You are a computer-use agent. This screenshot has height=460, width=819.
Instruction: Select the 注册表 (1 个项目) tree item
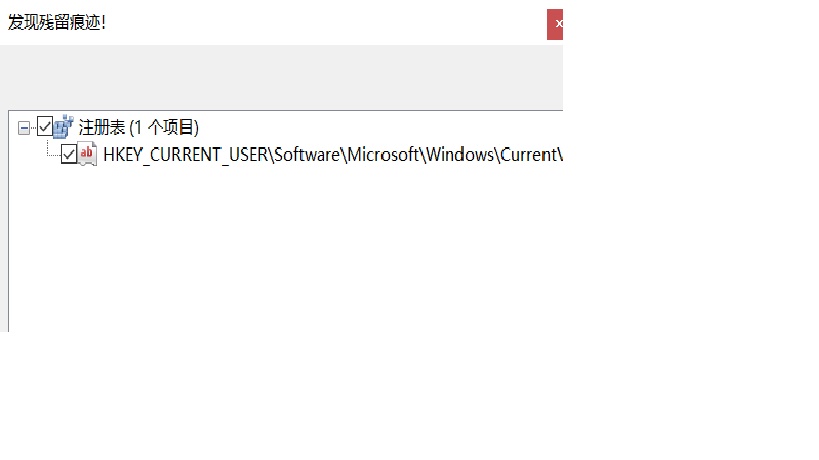pyautogui.click(x=138, y=127)
